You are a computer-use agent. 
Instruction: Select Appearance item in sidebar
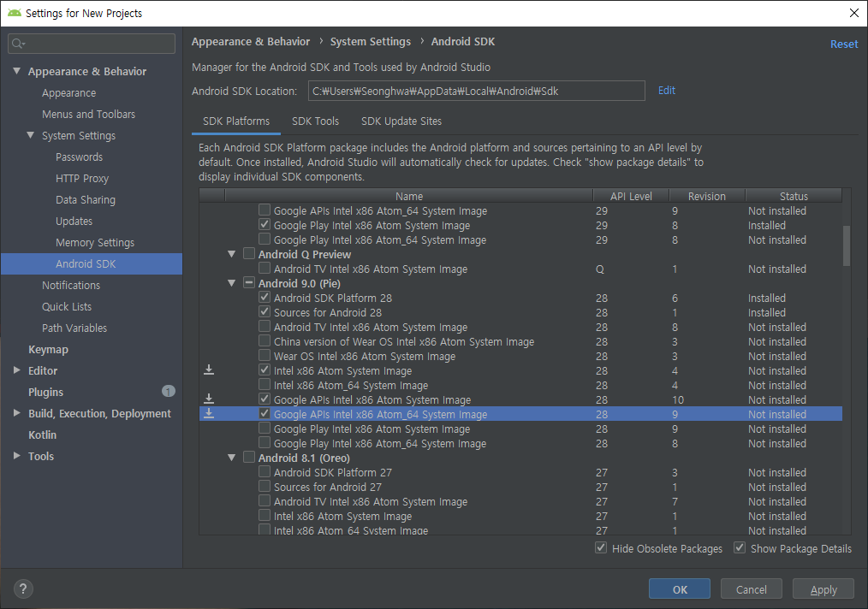[68, 92]
